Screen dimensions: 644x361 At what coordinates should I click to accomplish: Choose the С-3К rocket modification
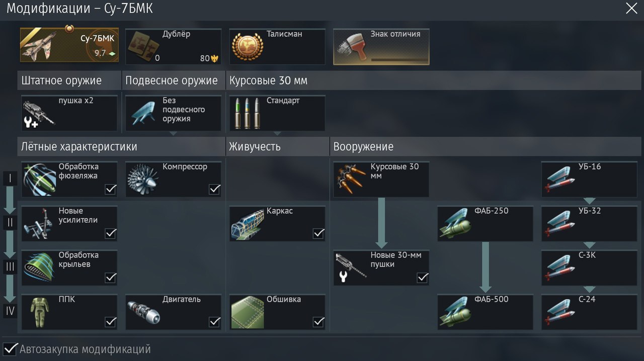[x=589, y=267]
